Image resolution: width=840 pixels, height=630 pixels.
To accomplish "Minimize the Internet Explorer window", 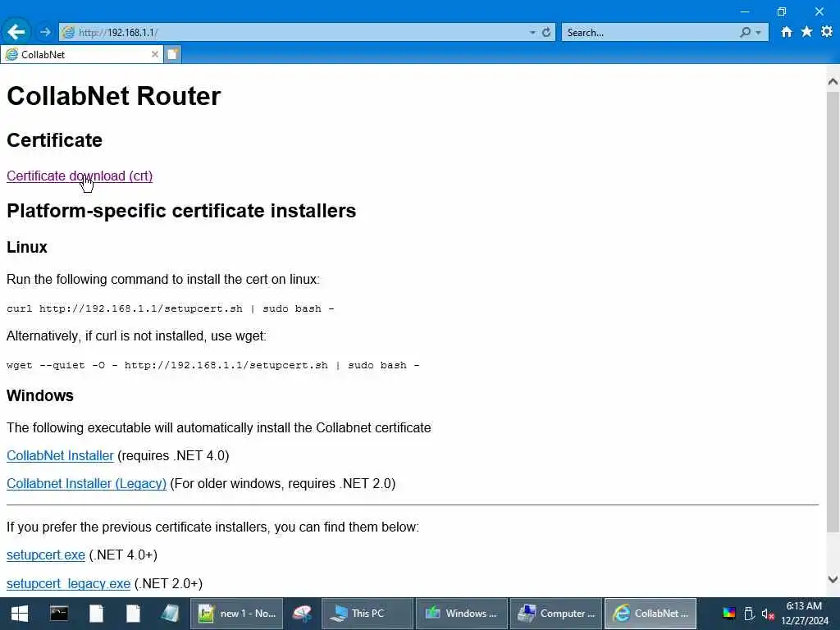I will (x=745, y=11).
